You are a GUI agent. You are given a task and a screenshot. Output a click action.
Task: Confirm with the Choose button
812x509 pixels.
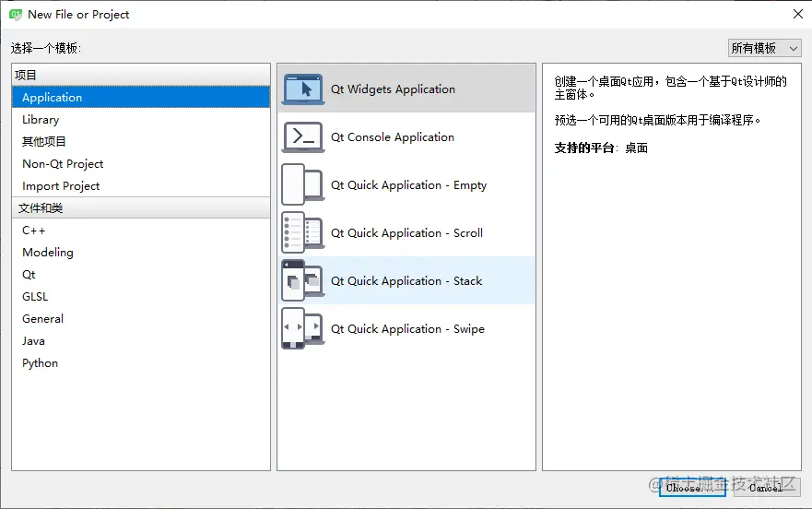pos(692,488)
